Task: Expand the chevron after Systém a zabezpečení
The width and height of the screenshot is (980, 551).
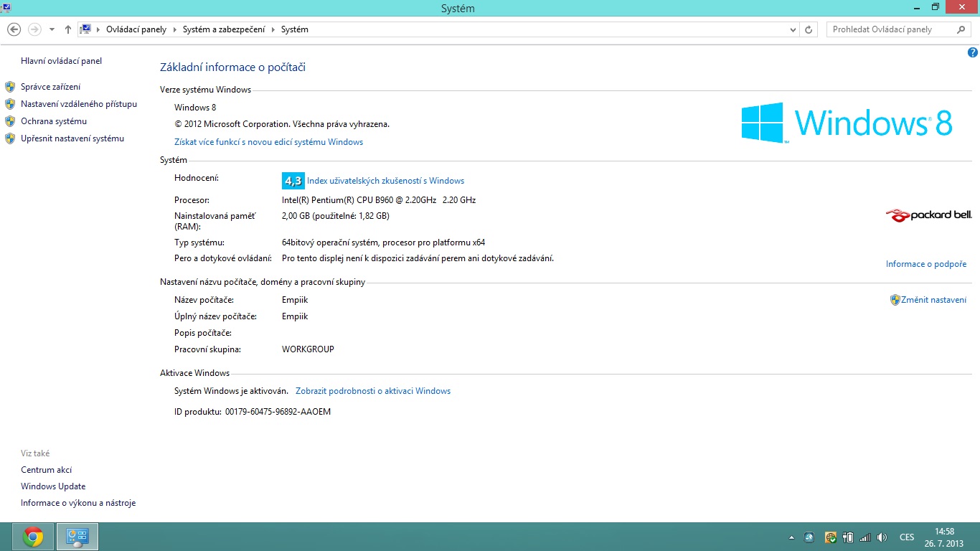Action: pyautogui.click(x=273, y=29)
